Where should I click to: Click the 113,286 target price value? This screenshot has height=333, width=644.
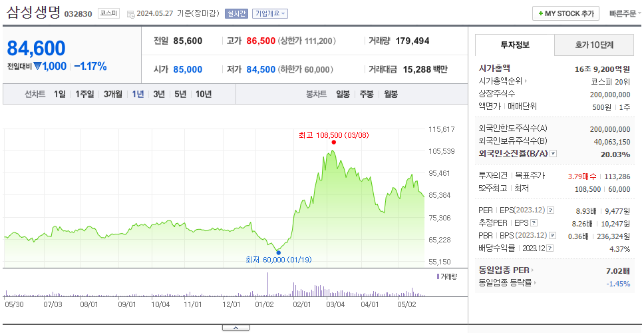pyautogui.click(x=617, y=176)
